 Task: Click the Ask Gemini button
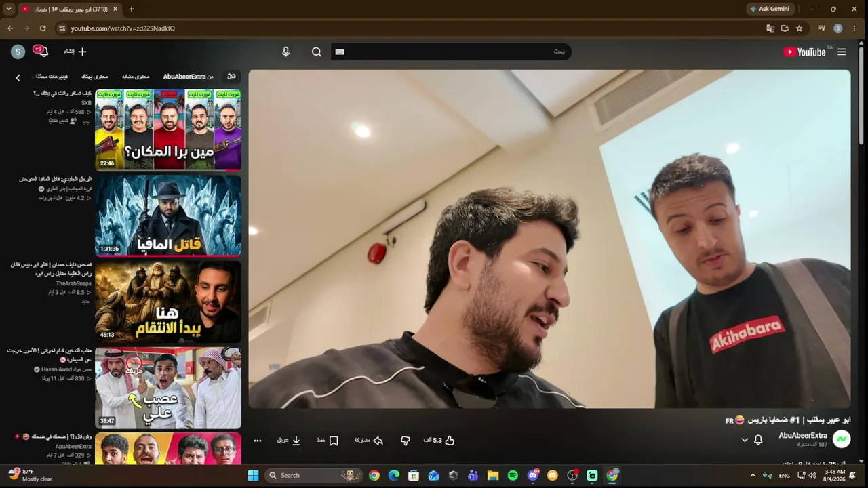click(x=770, y=9)
